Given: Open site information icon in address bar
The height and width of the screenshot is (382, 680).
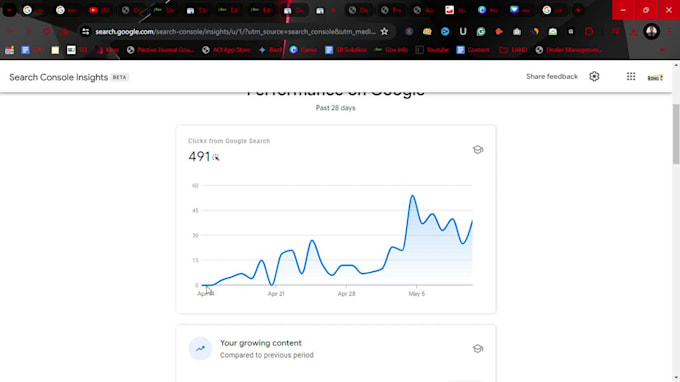Looking at the screenshot, I should tap(85, 32).
